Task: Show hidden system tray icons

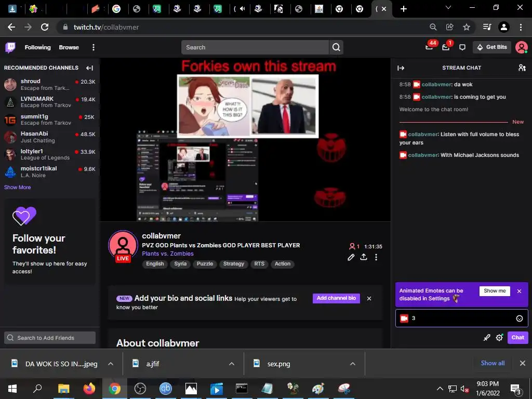Action: pos(440,389)
